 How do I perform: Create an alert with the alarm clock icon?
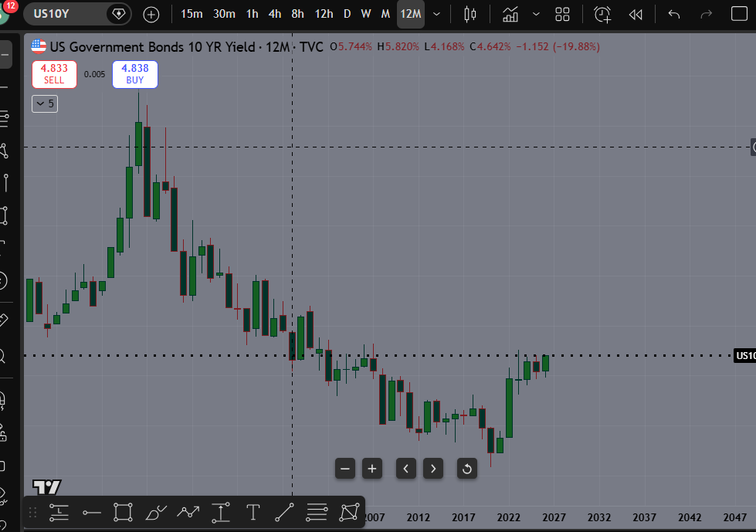[x=602, y=14]
